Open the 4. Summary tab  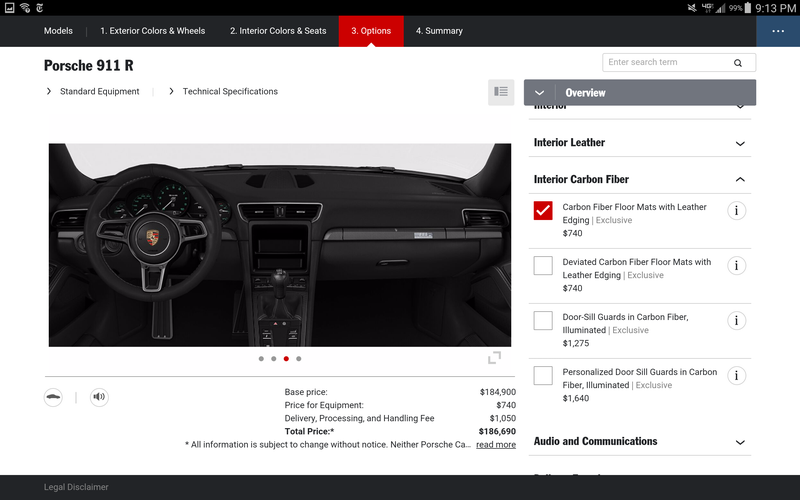[x=439, y=31]
